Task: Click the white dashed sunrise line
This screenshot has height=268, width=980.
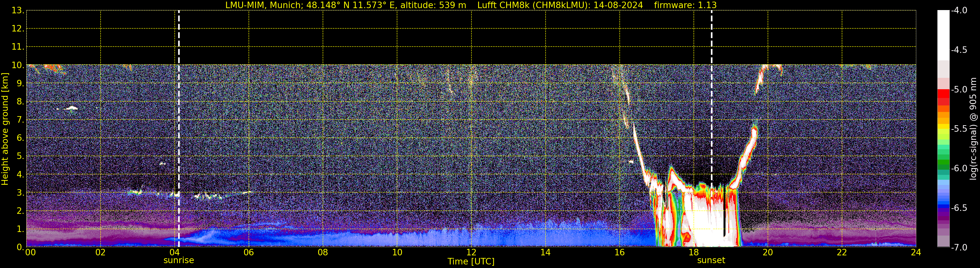Action: coord(179,129)
